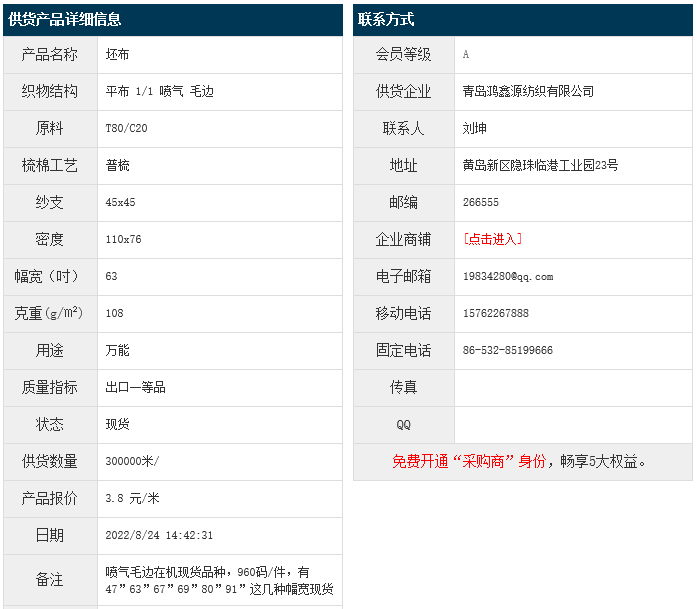The width and height of the screenshot is (697, 609).
Task: Click the email address 19834280@qq.com
Action: pos(508,276)
